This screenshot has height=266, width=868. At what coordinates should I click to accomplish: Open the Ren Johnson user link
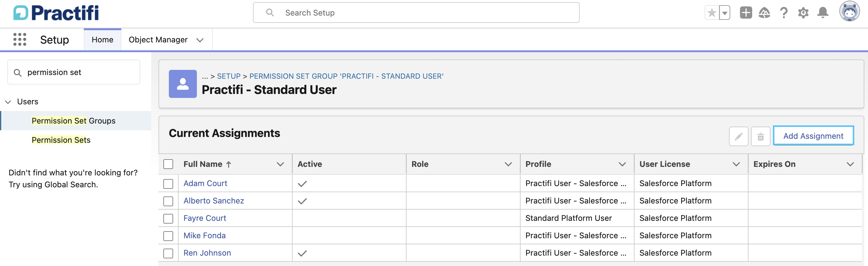coord(207,253)
